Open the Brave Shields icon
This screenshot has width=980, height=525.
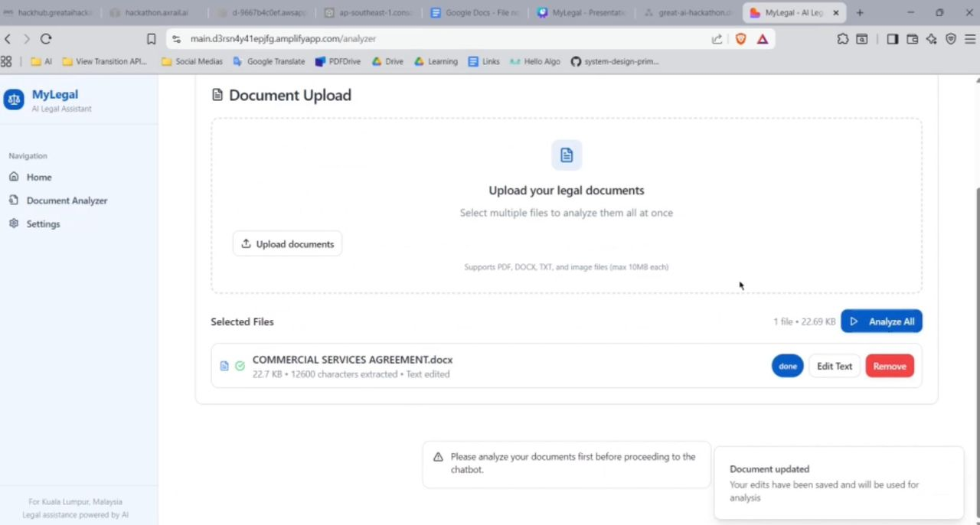[740, 38]
